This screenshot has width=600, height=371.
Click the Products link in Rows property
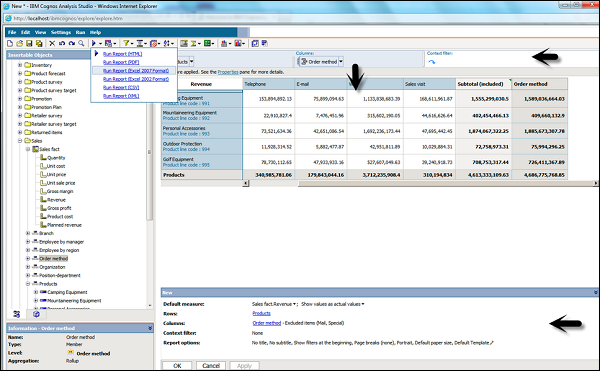[x=261, y=313]
